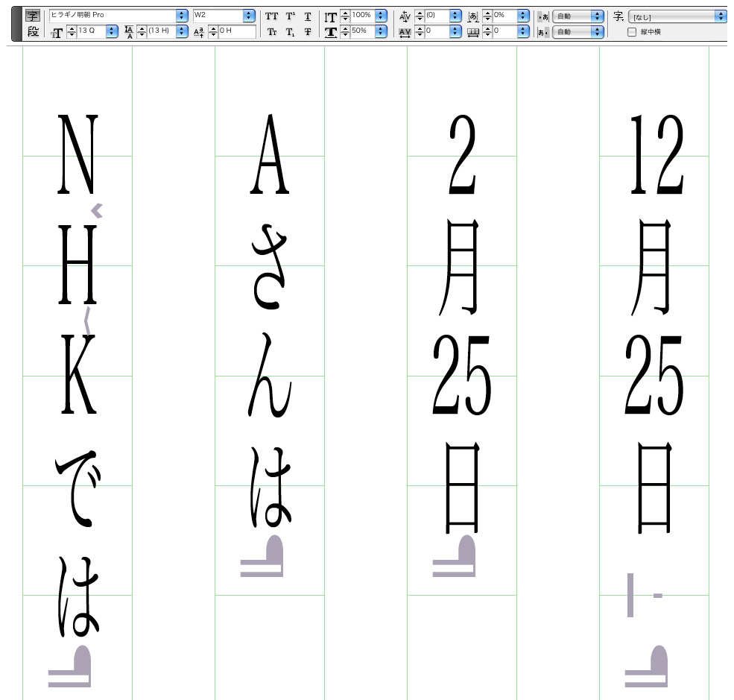734x700 pixels.
Task: Click the で character in first column
Action: pyautogui.click(x=77, y=488)
